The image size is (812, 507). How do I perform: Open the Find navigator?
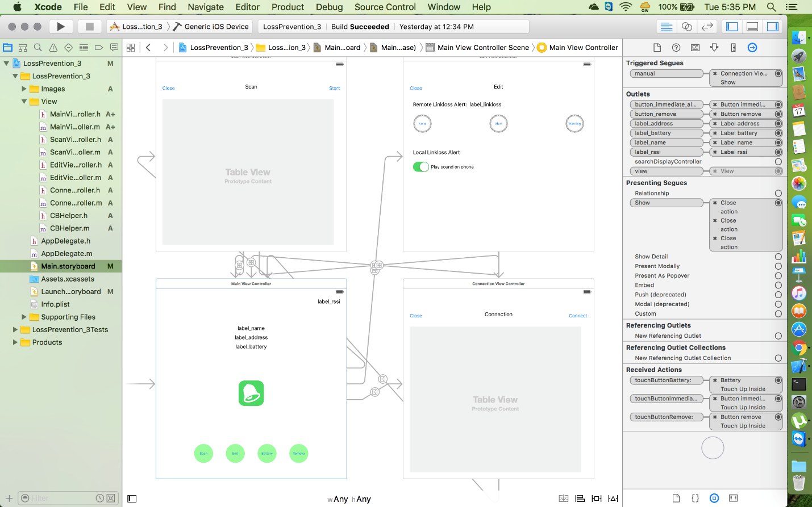pos(38,48)
